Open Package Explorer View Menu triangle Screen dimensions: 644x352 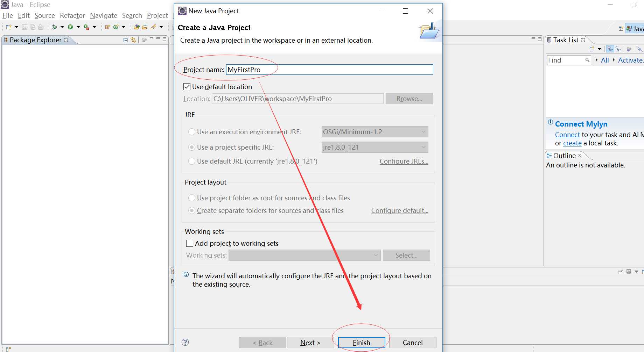pyautogui.click(x=152, y=38)
